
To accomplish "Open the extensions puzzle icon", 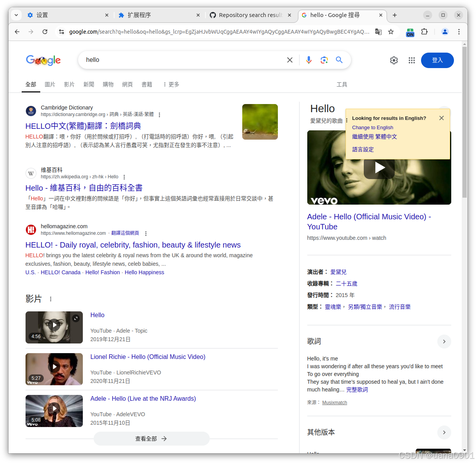I will pyautogui.click(x=425, y=32).
